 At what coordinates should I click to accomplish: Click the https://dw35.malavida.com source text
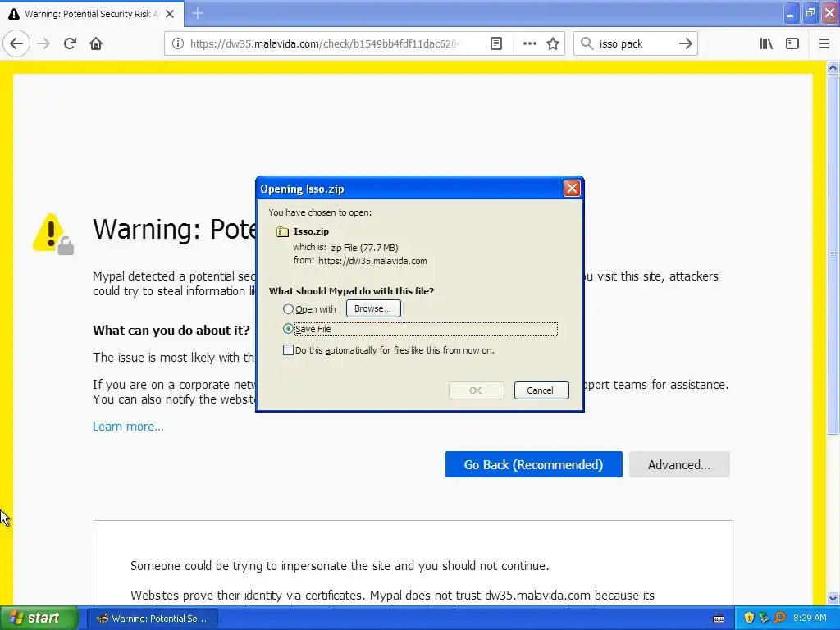tap(372, 261)
